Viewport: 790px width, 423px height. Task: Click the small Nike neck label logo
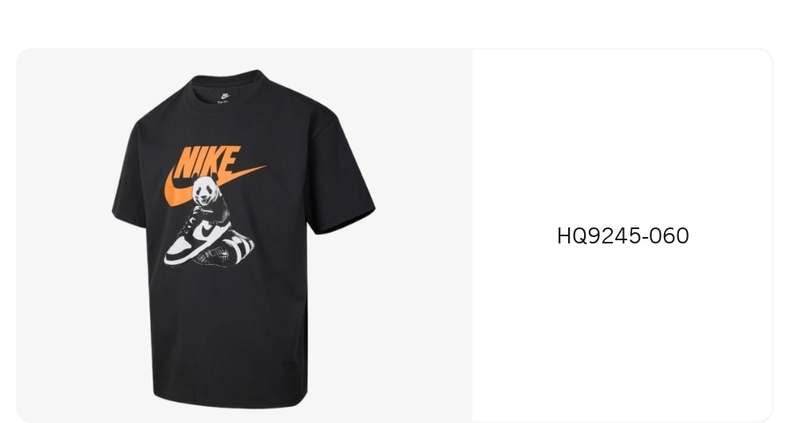pyautogui.click(x=225, y=96)
